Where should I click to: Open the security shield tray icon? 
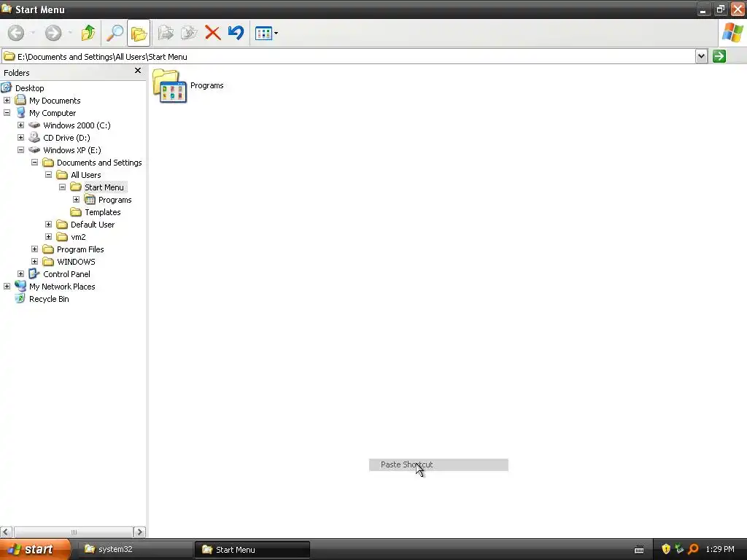(x=666, y=549)
